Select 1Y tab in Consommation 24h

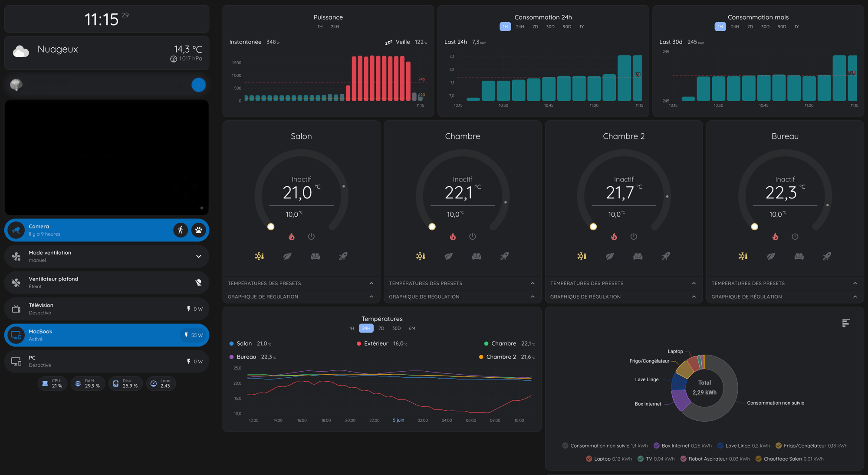[x=582, y=27]
